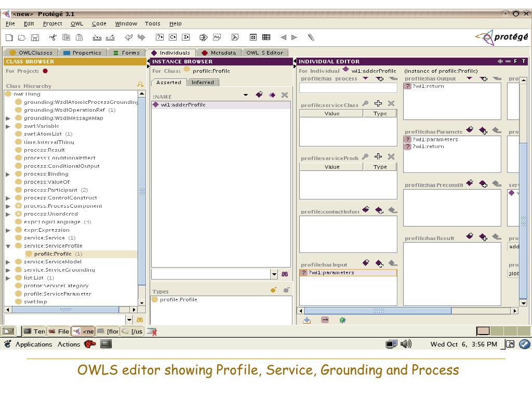Screen dimensions: 532x399
Task: Click the add value plus for profile:serviceClass
Action: 378,103
